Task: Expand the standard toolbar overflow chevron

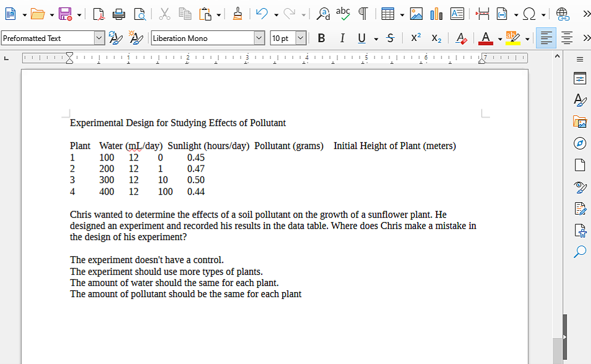Action: (586, 14)
